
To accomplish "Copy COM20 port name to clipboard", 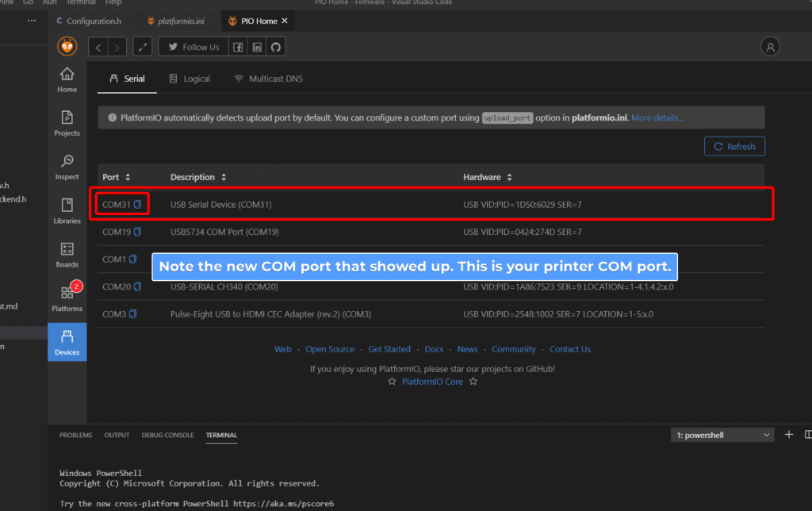I will point(137,286).
